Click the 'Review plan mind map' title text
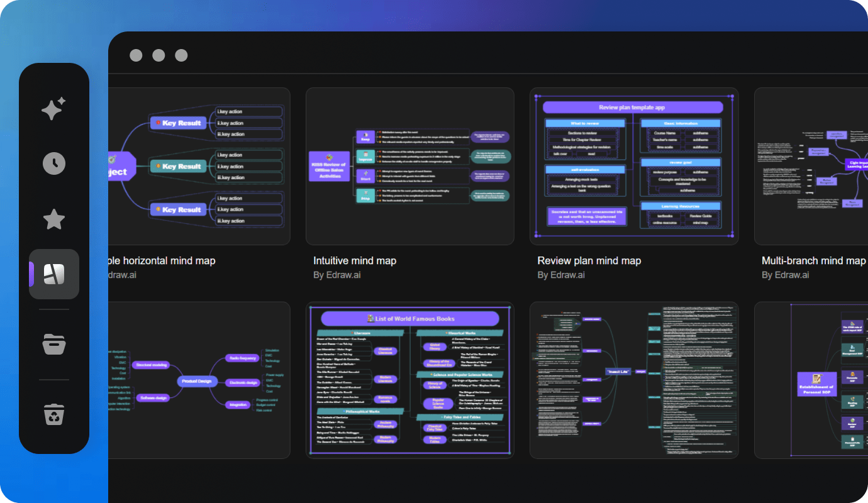 589,260
